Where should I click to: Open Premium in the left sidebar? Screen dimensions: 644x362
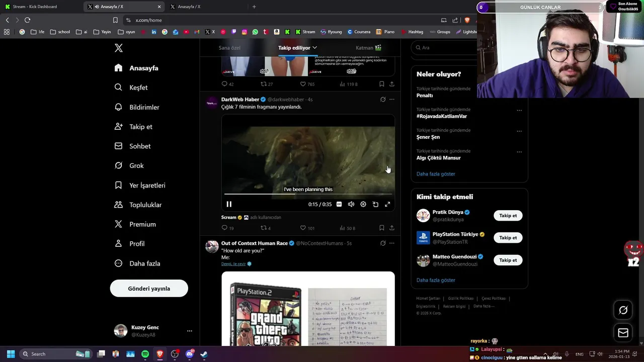(x=135, y=224)
